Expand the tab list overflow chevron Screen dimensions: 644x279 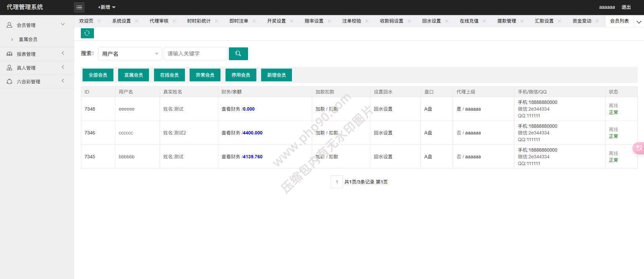coord(639,22)
